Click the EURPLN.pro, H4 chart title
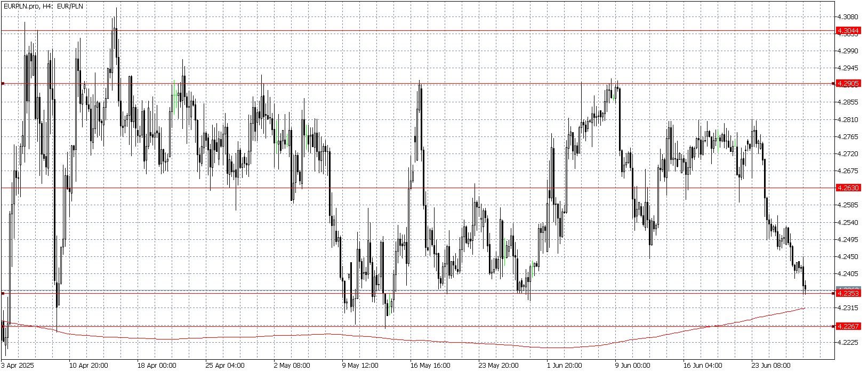Screen dimensions: 868x372 click(43, 6)
